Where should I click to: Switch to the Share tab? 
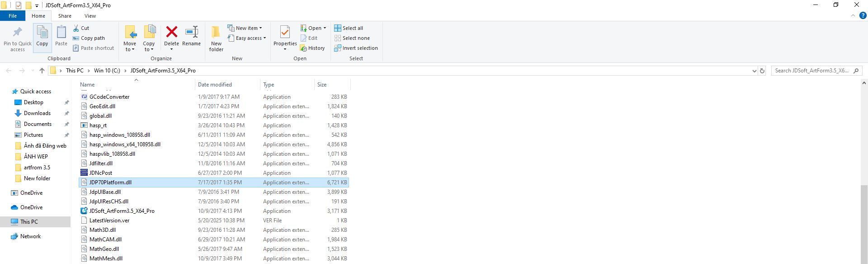(x=65, y=16)
